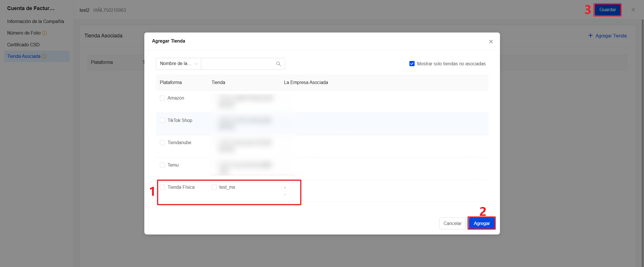The width and height of the screenshot is (644, 267).
Task: Click the Tienda Física platform label
Action: pos(181,187)
